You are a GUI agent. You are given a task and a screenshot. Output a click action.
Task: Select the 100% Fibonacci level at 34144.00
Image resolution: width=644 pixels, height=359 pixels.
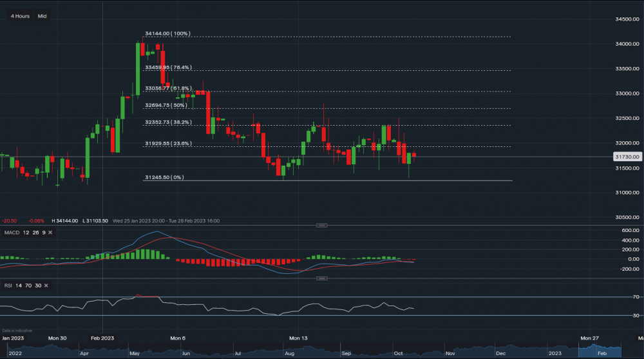167,34
